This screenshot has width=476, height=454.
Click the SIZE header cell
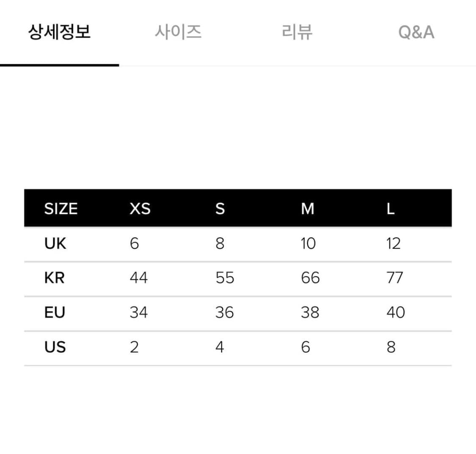[61, 208]
